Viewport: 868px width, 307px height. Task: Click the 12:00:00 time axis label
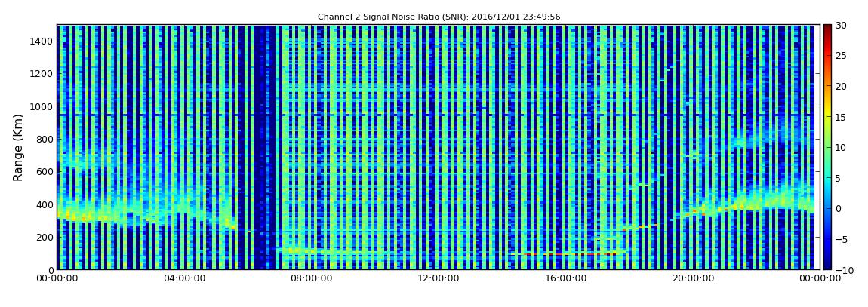[437, 278]
